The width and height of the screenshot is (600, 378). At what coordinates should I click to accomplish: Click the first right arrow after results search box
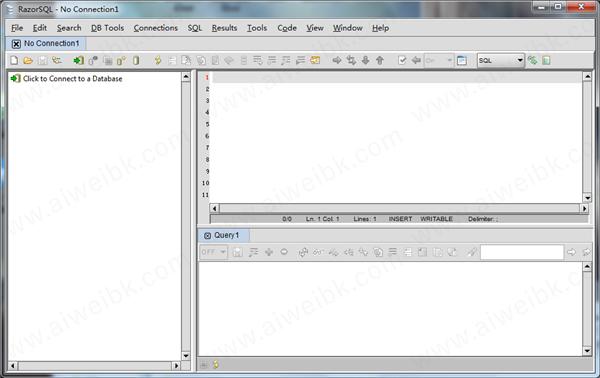(x=571, y=252)
